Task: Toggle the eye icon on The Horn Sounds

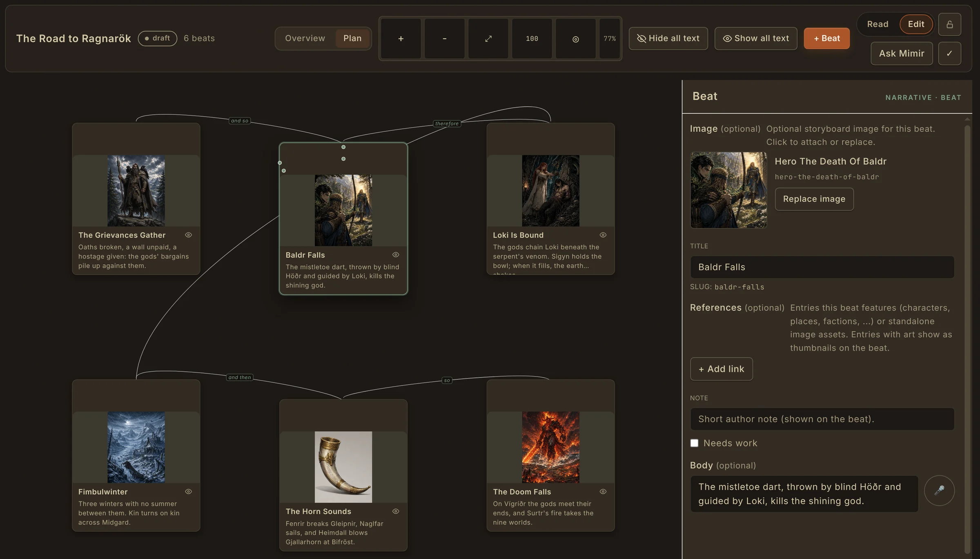Action: click(x=396, y=511)
